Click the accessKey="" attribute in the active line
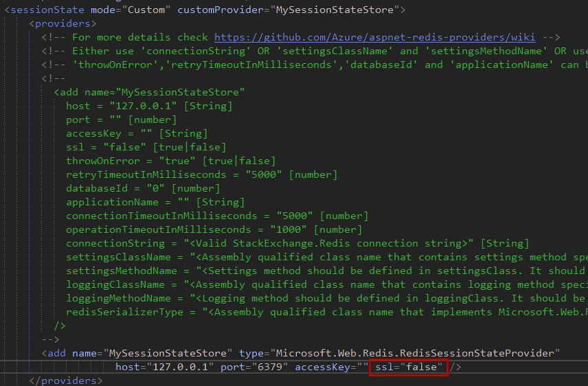 332,367
